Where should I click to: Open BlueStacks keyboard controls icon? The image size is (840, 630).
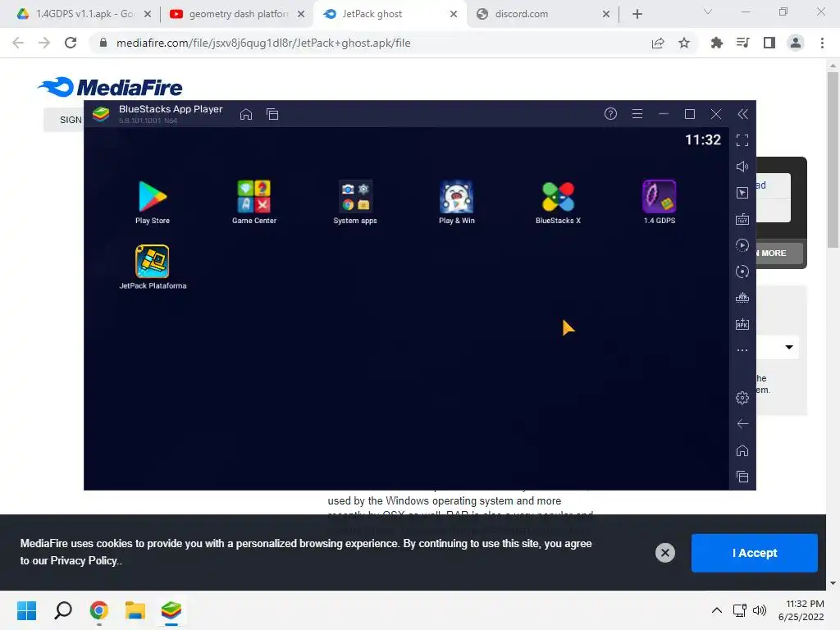pyautogui.click(x=742, y=219)
